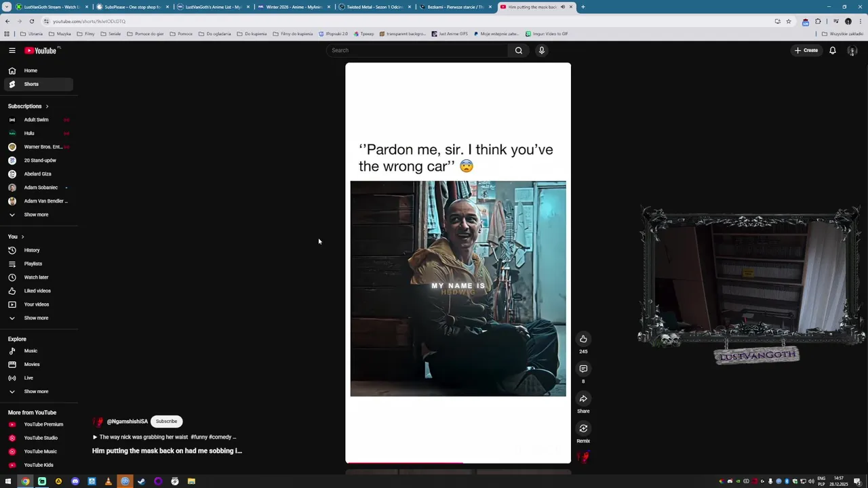Open the Imgur Video to GIF bookmark
Screen dimensions: 868x488
[x=547, y=34]
